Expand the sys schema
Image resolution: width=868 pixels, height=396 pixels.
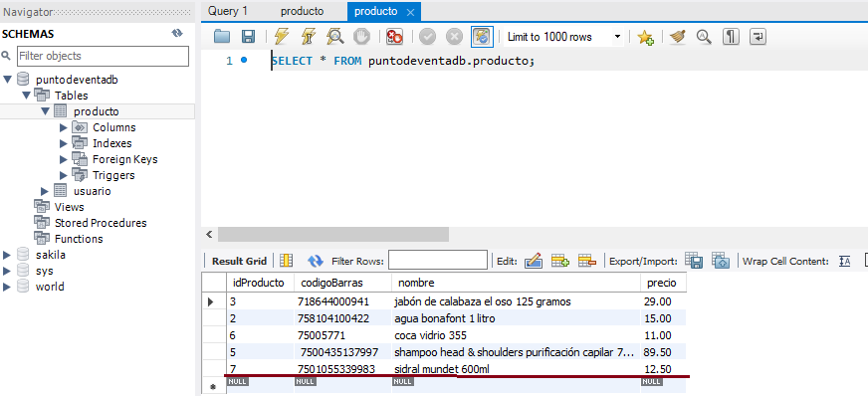pos(7,271)
